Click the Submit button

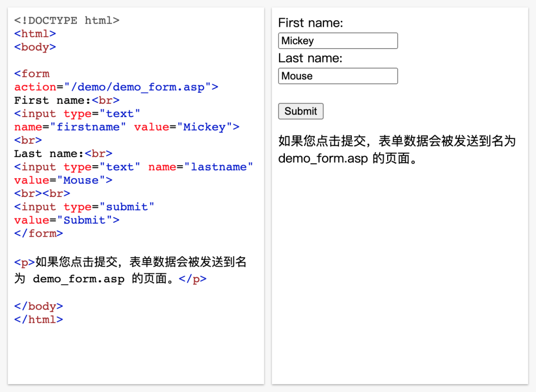click(300, 111)
